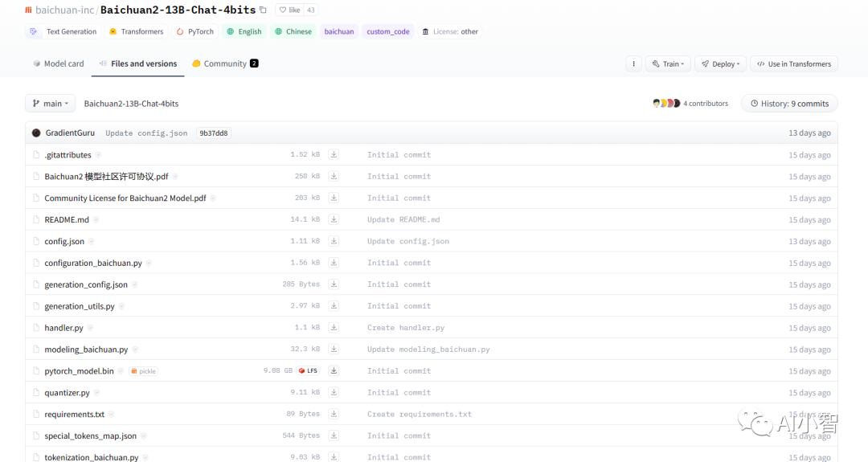Switch to the Community tab
Screen dimensions: 868x462
[x=225, y=63]
